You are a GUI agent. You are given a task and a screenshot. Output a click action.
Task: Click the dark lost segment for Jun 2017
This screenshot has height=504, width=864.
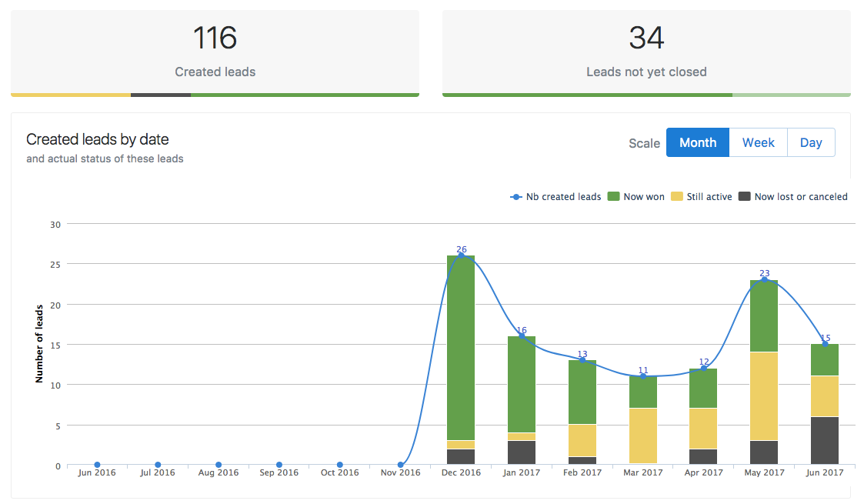[825, 440]
